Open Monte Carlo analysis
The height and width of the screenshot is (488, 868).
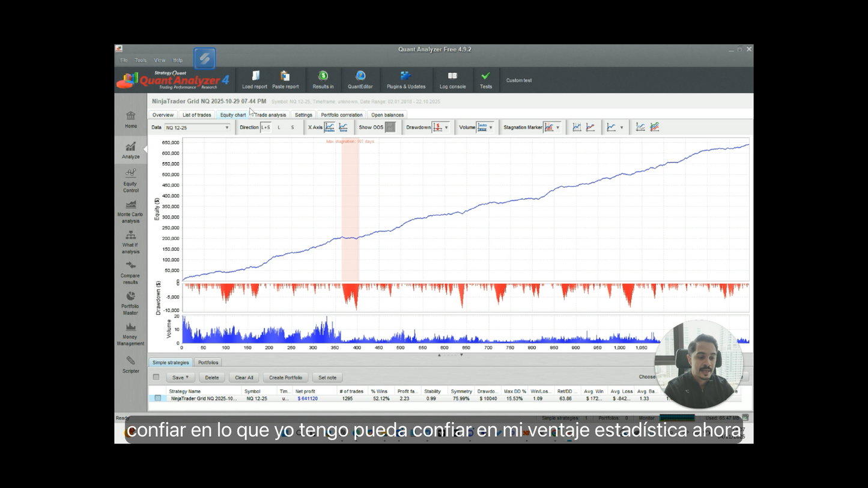click(131, 211)
